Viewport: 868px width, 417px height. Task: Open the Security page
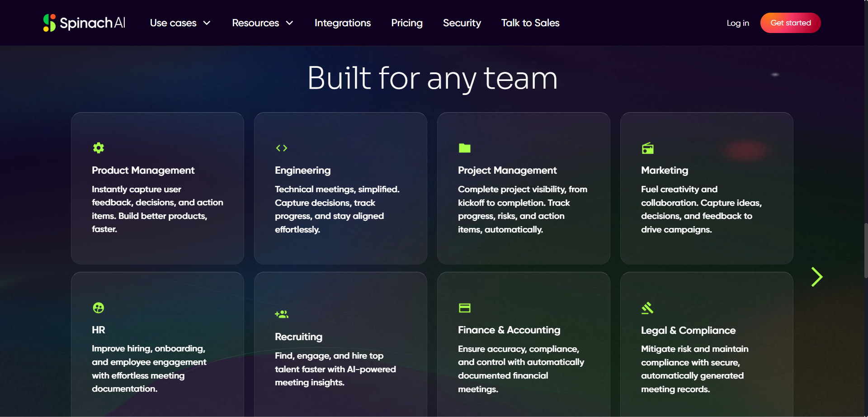(462, 23)
